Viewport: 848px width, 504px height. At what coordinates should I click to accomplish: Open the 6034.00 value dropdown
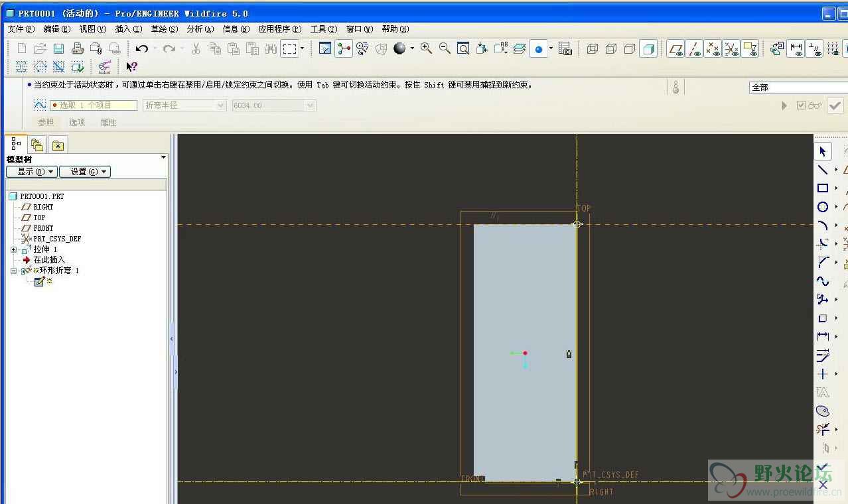click(x=273, y=105)
